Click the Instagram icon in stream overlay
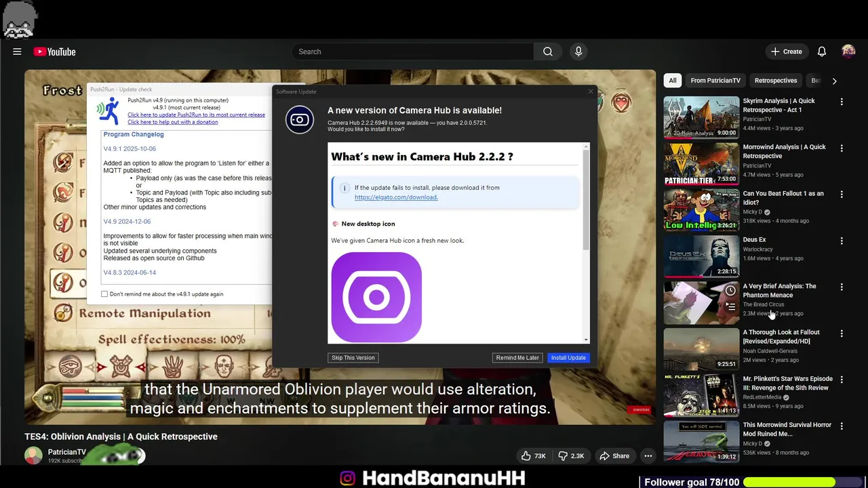 347,479
